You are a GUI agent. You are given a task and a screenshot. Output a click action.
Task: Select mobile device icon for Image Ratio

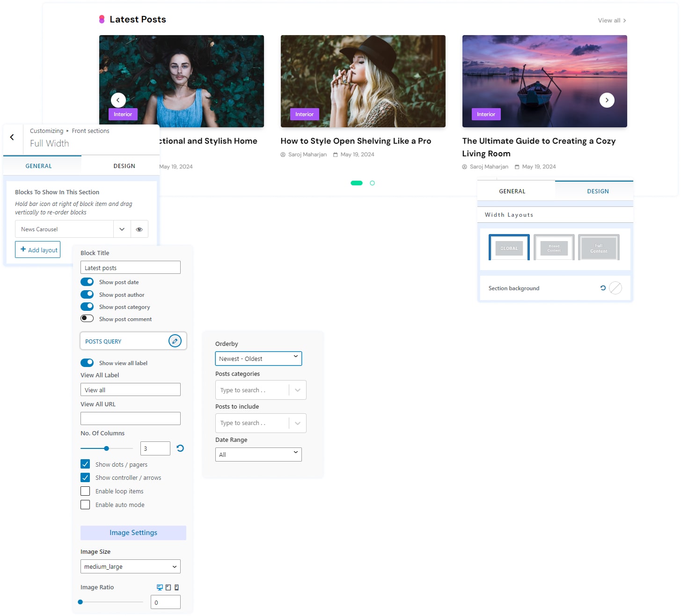[x=176, y=587]
